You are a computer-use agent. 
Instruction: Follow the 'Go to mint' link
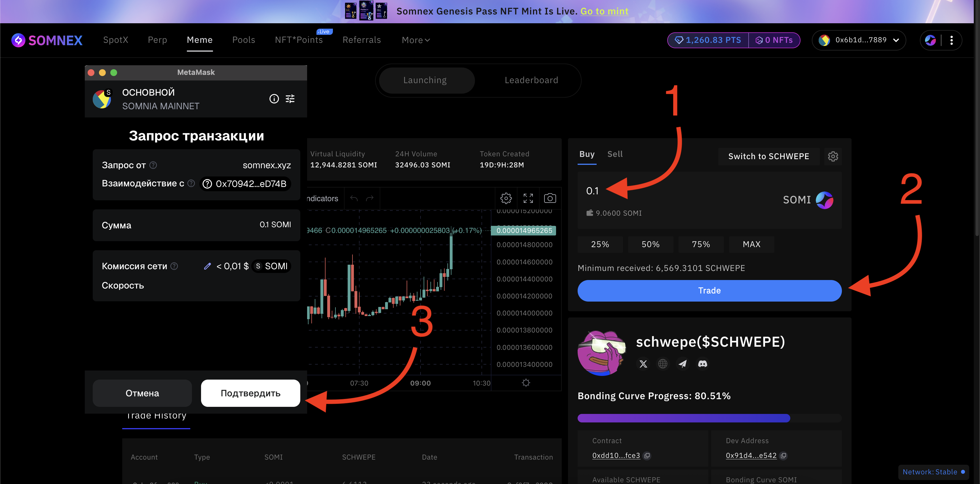click(604, 11)
